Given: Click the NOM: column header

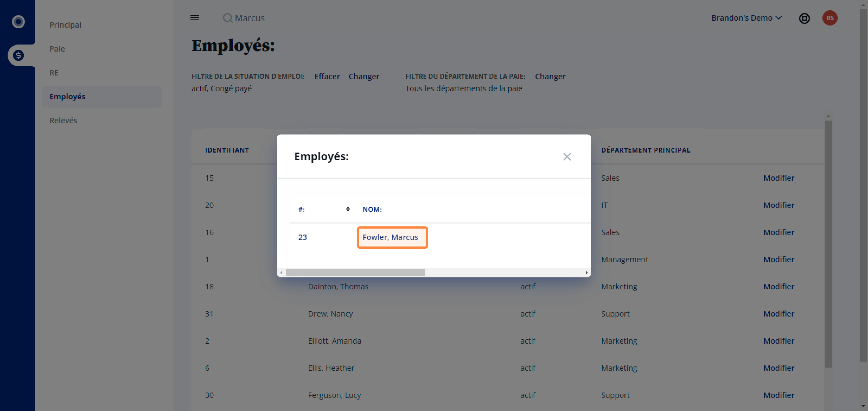Looking at the screenshot, I should [372, 209].
